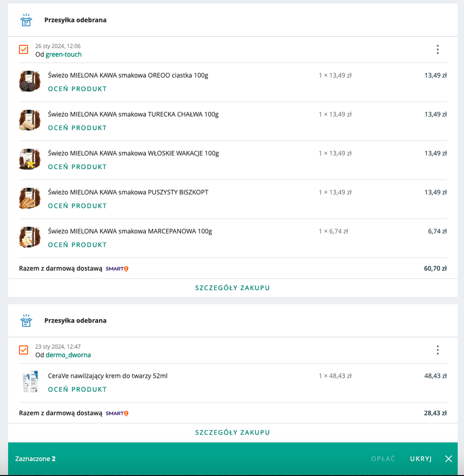The height and width of the screenshot is (476, 464).
Task: Open the green-touch seller link
Action: pos(63,54)
